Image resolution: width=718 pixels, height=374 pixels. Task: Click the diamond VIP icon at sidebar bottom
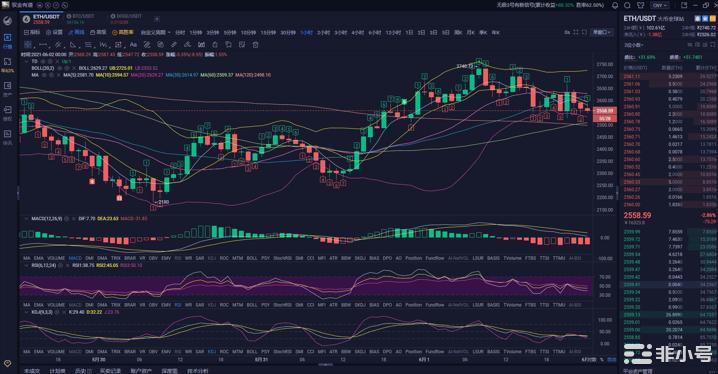pyautogui.click(x=7, y=364)
